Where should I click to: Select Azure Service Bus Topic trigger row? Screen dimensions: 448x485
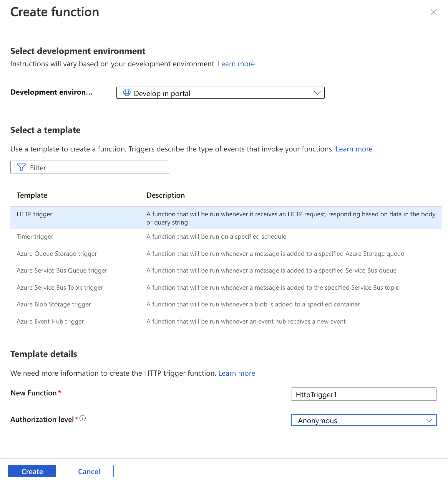[226, 288]
